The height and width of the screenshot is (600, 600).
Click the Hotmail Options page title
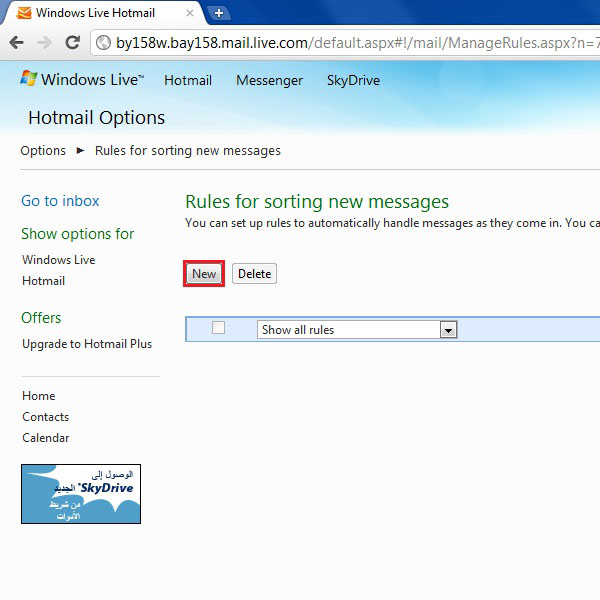tap(96, 117)
